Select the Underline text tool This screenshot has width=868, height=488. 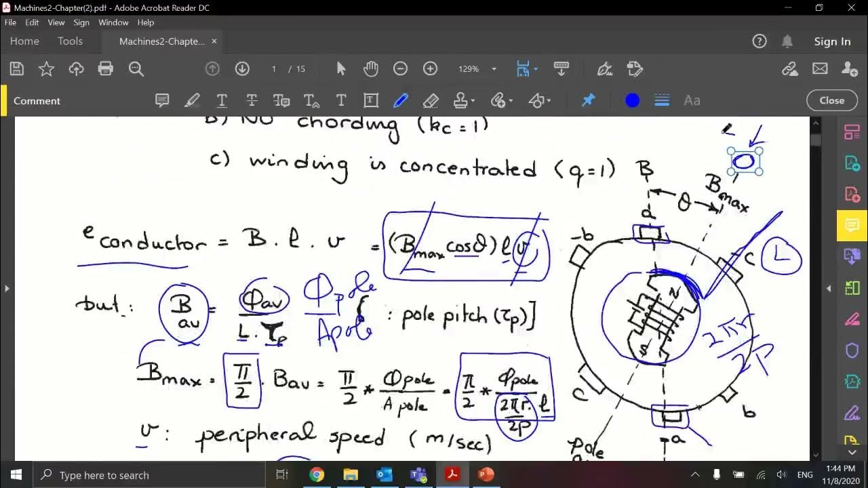(222, 100)
